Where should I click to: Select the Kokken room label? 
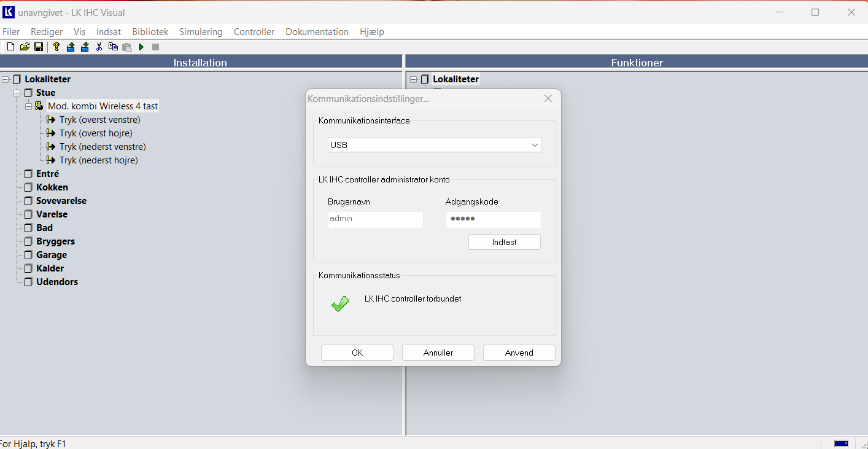coord(52,187)
